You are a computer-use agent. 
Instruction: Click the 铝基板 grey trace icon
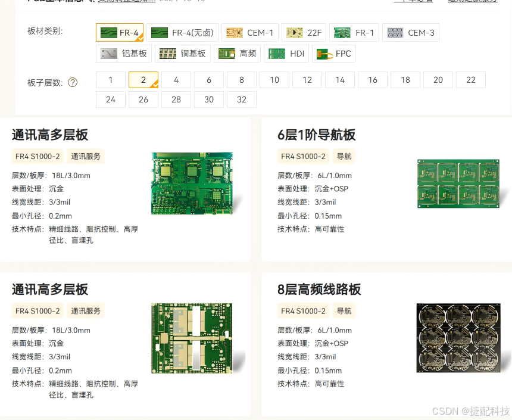click(109, 54)
